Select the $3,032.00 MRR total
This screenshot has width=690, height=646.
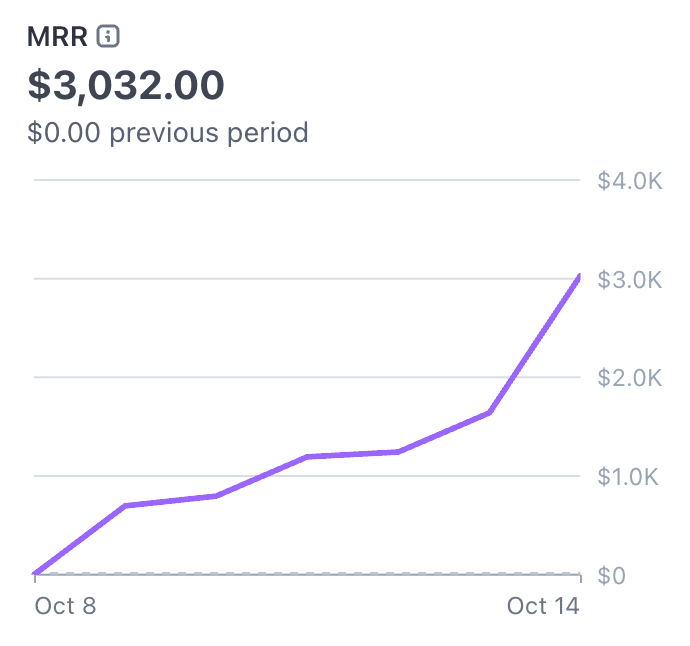tap(126, 85)
